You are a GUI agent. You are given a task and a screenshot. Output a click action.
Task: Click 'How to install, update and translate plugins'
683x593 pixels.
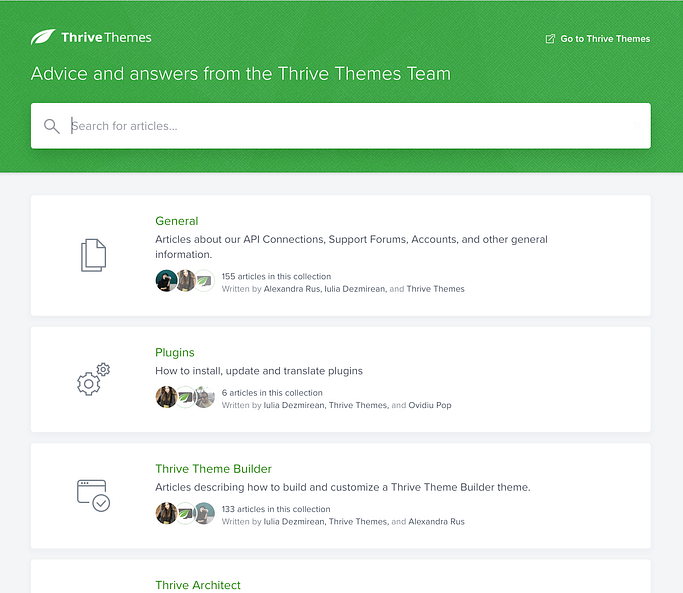(259, 371)
